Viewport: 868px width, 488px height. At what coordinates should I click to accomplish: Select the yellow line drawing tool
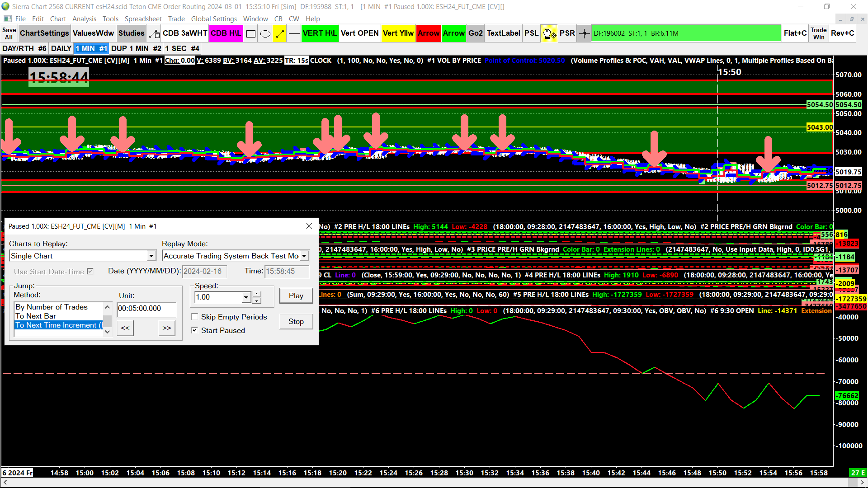point(280,34)
